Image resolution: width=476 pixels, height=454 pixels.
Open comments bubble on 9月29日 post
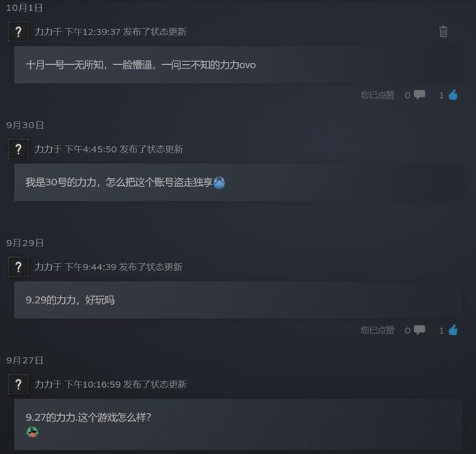pyautogui.click(x=420, y=329)
